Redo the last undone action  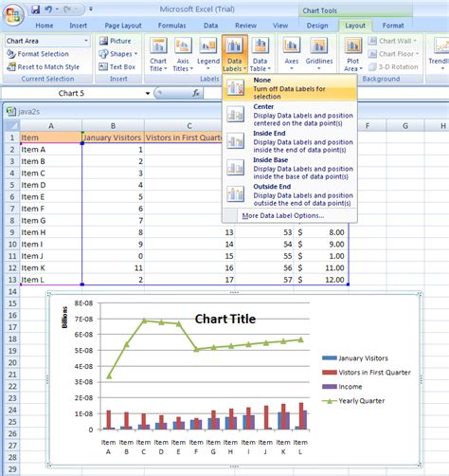(x=67, y=9)
